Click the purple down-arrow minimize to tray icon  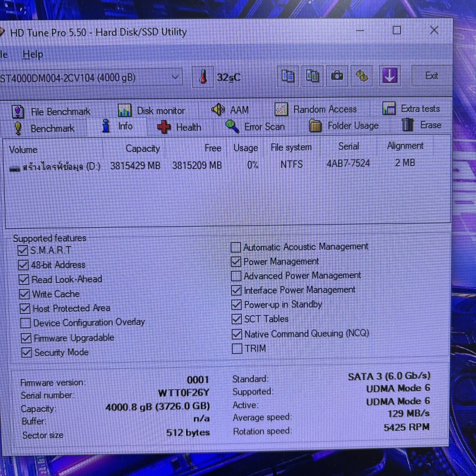[x=389, y=76]
